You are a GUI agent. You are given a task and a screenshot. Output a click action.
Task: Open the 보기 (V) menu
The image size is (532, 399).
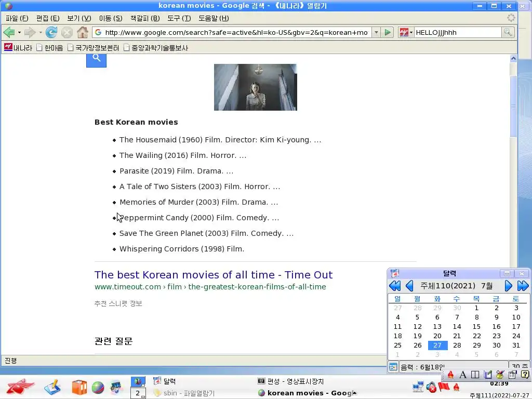tap(79, 18)
